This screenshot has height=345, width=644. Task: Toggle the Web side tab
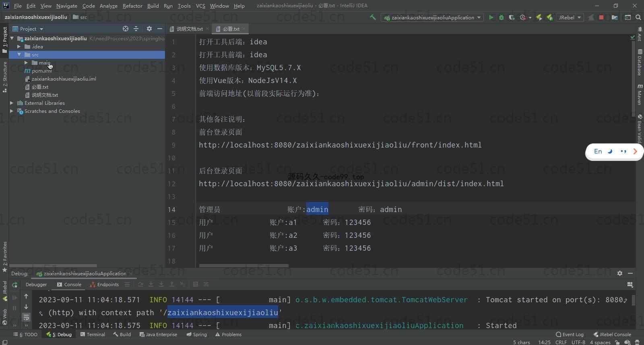pos(4,317)
